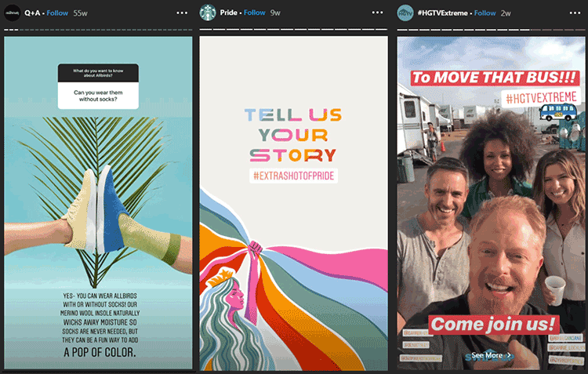Click the #HGTVExtreme highlight title
This screenshot has height=374, width=588.
click(442, 13)
